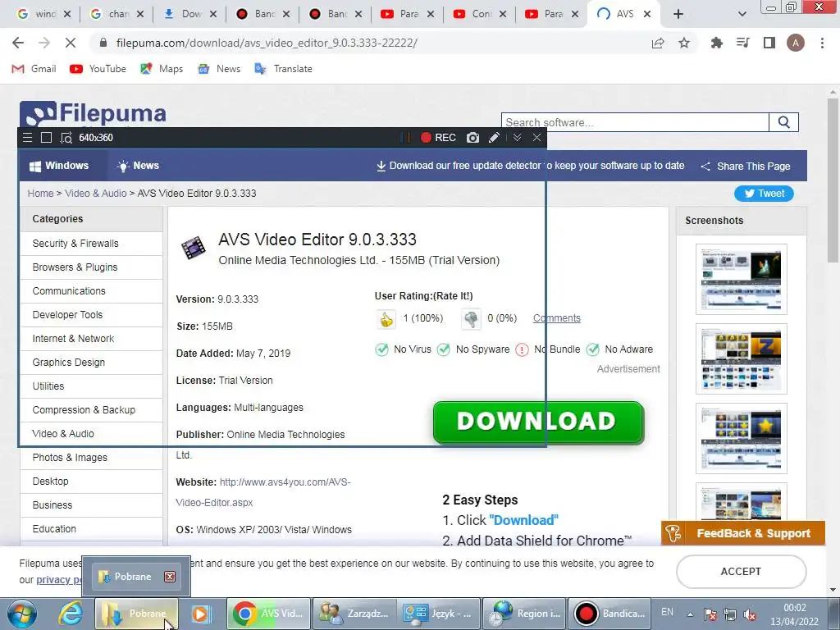Click Download our free update detector link

[x=531, y=166]
